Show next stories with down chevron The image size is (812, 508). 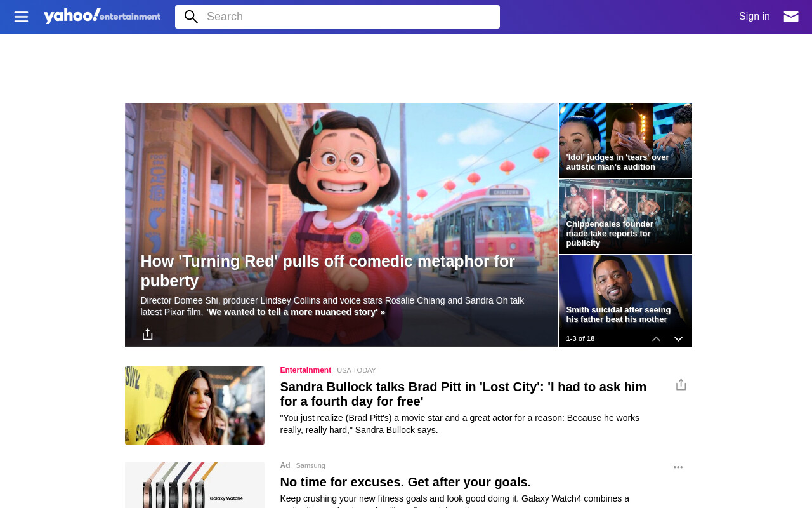click(x=678, y=339)
